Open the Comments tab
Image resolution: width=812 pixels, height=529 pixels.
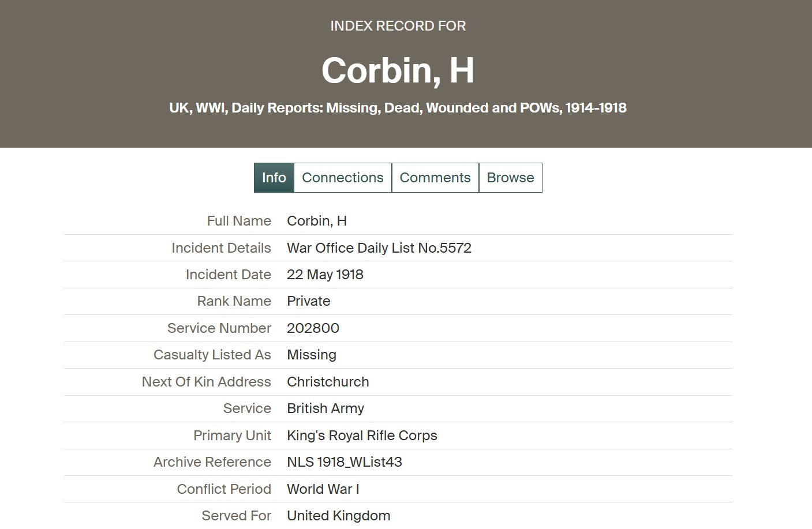(435, 178)
